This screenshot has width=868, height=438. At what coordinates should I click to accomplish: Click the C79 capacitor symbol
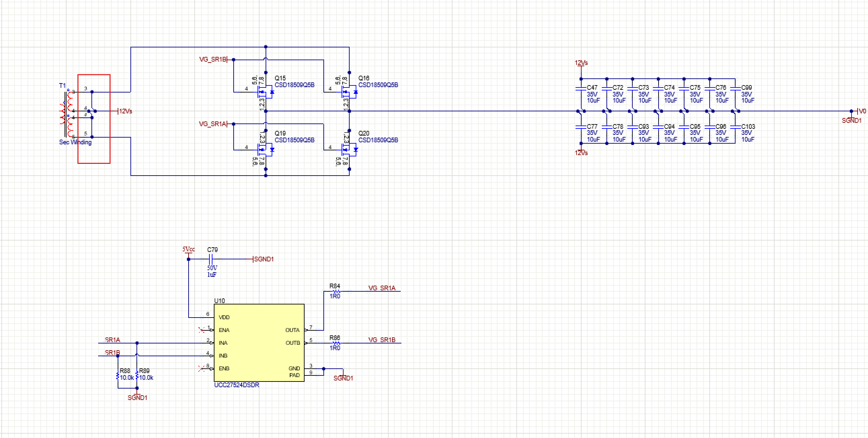click(x=210, y=259)
